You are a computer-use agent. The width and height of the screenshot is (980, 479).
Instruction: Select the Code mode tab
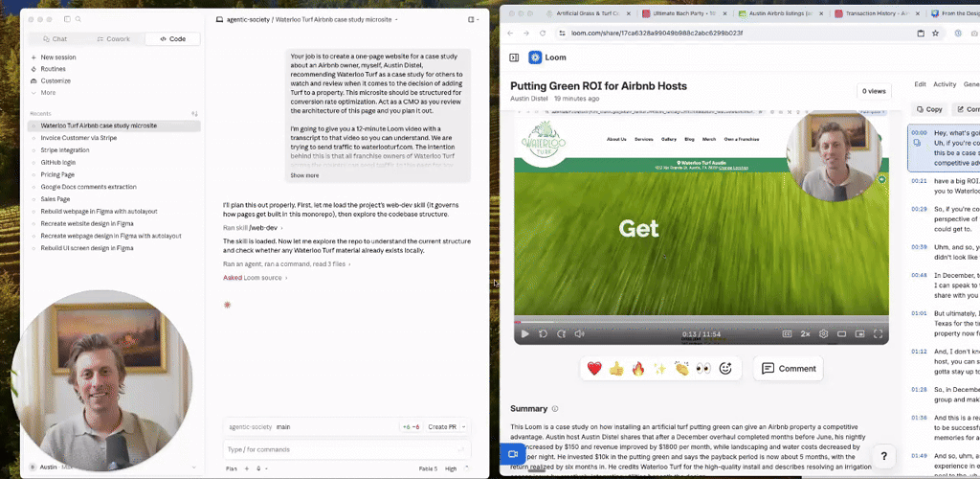point(172,38)
